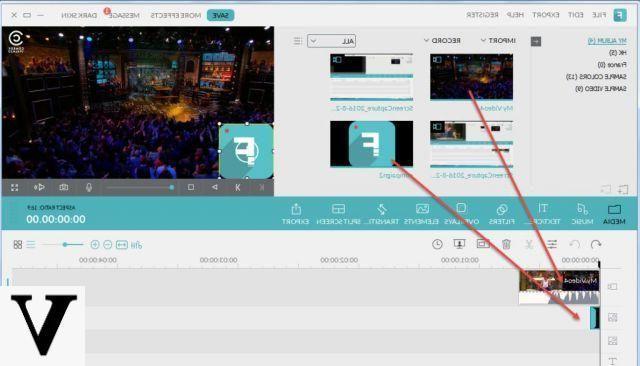Click the trash delete icon above the timeline

pyautogui.click(x=506, y=244)
